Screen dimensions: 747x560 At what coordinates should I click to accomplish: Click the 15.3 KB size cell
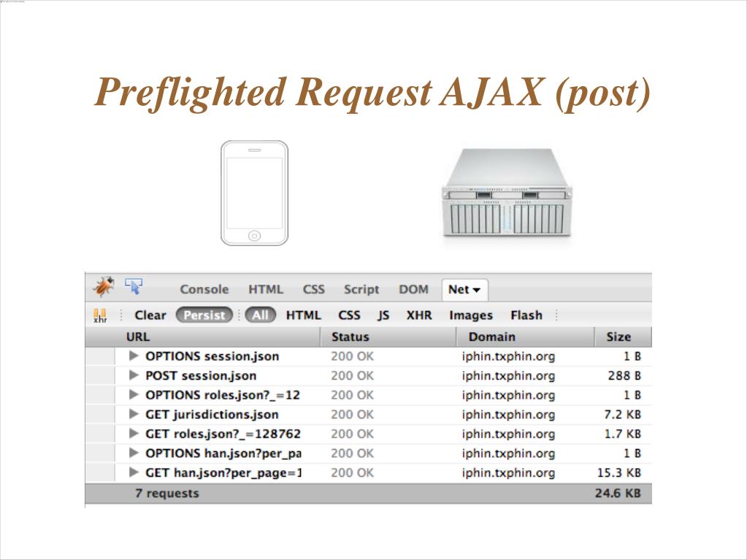[x=618, y=473]
